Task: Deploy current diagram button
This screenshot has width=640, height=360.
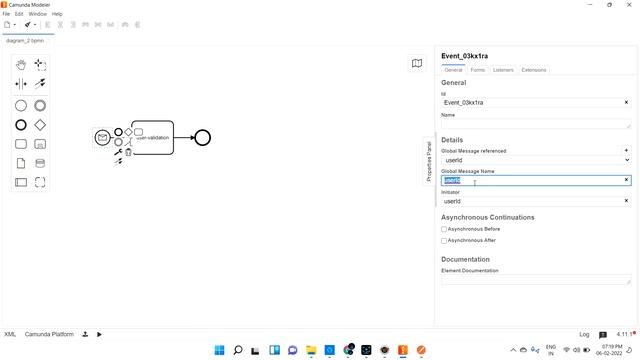Action: coord(85,334)
